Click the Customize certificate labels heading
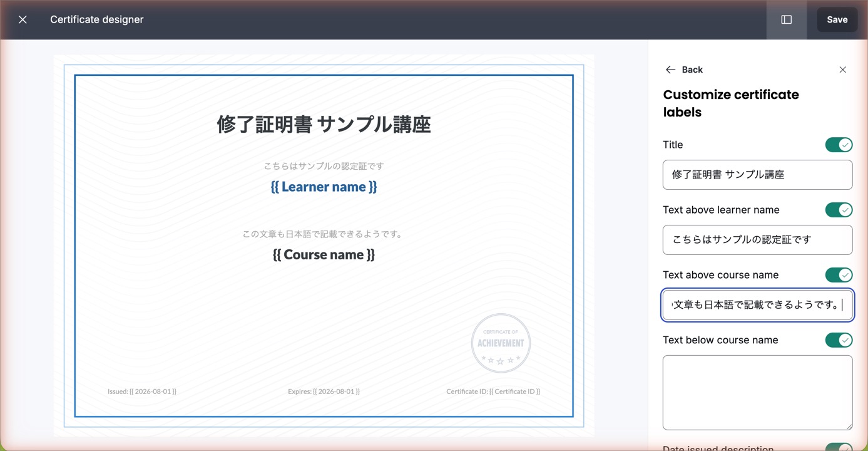Screen dimensions: 868x451 click(731, 103)
